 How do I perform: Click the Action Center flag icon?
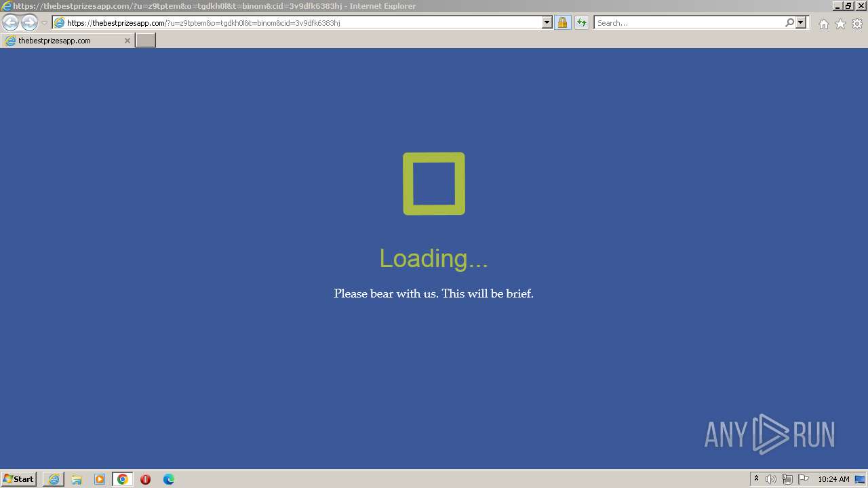tap(804, 479)
